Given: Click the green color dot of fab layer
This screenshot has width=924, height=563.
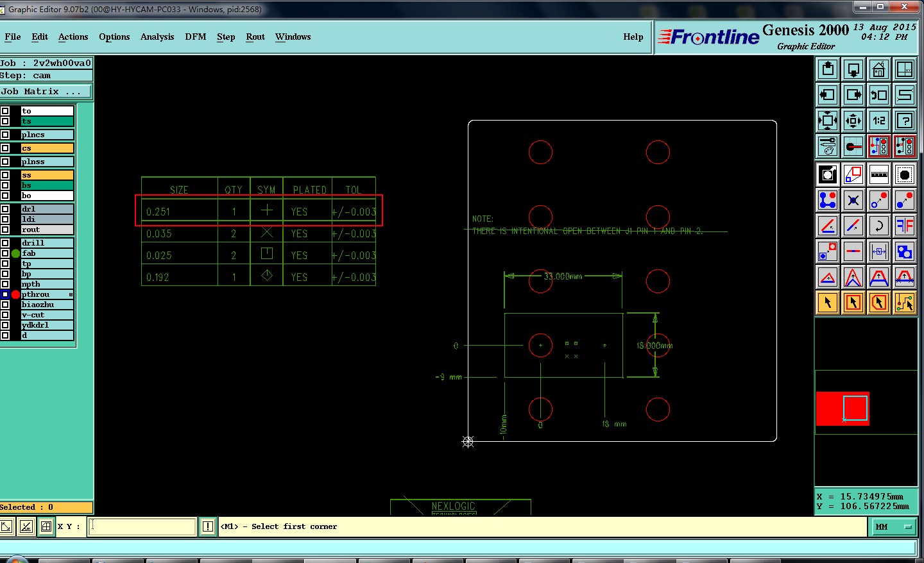Looking at the screenshot, I should tap(15, 253).
